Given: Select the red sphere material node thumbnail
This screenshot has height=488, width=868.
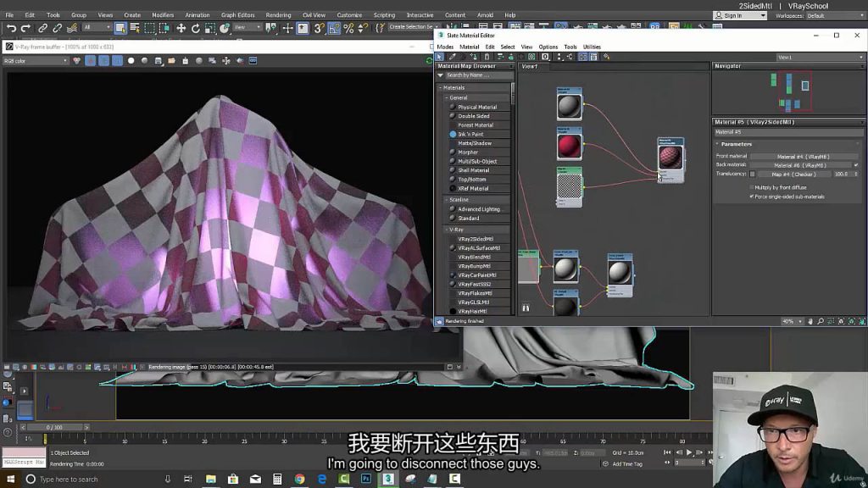Looking at the screenshot, I should click(569, 146).
